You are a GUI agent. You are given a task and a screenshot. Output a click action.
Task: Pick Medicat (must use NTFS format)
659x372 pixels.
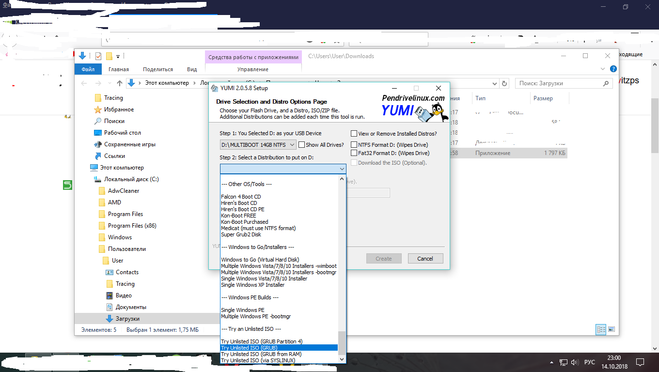click(258, 228)
